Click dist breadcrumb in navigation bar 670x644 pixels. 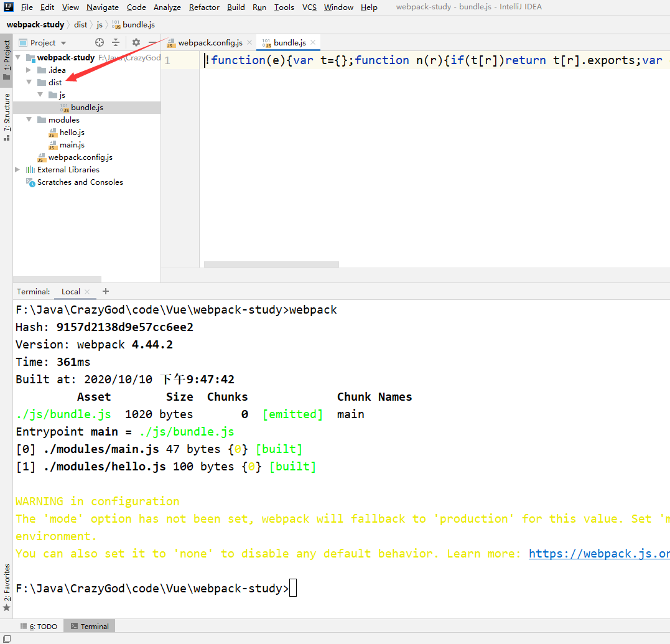[80, 25]
